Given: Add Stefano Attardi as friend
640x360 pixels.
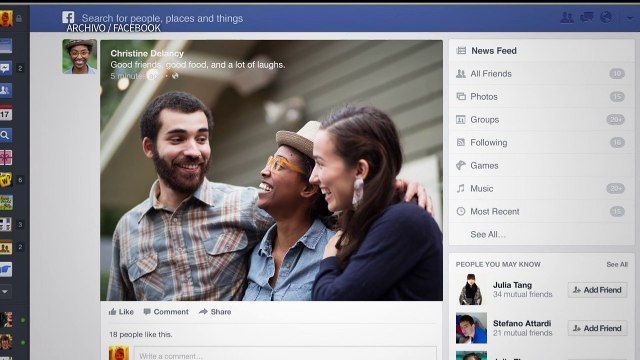Looking at the screenshot, I should pos(597,328).
